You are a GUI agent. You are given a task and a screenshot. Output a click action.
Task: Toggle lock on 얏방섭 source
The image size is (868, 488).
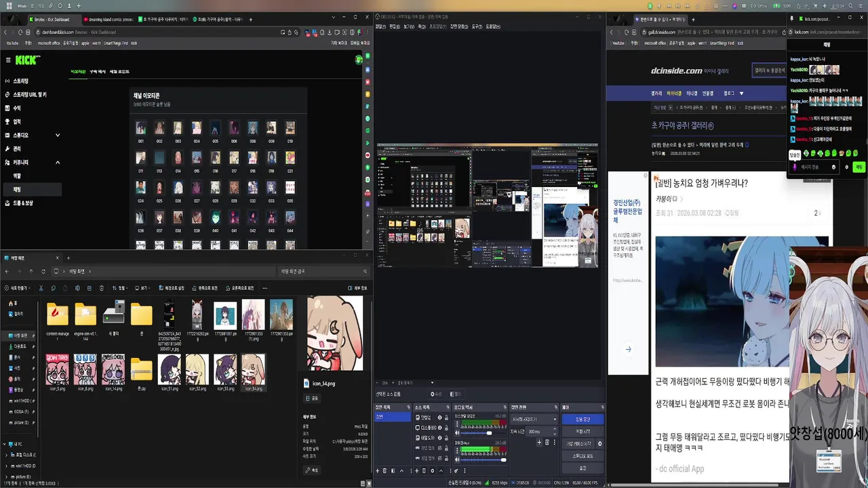pyautogui.click(x=446, y=418)
